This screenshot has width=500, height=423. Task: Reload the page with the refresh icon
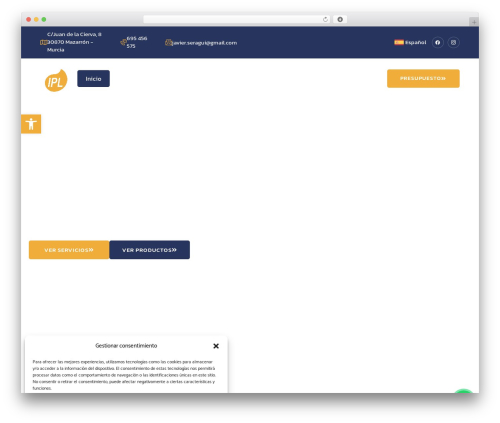pos(325,19)
